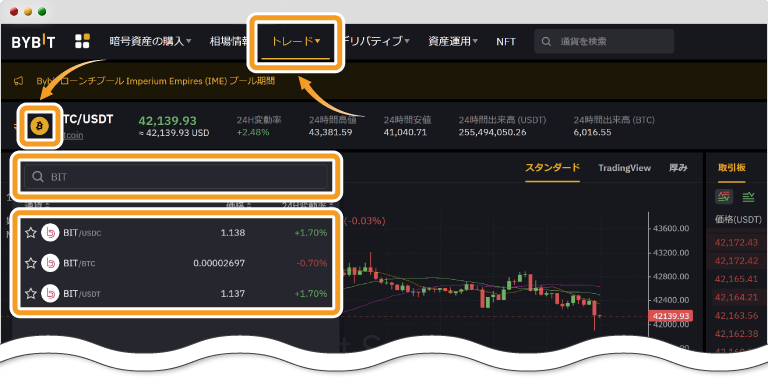Click the last price 42,139.93 in header
The image size is (768, 380).
pos(168,120)
